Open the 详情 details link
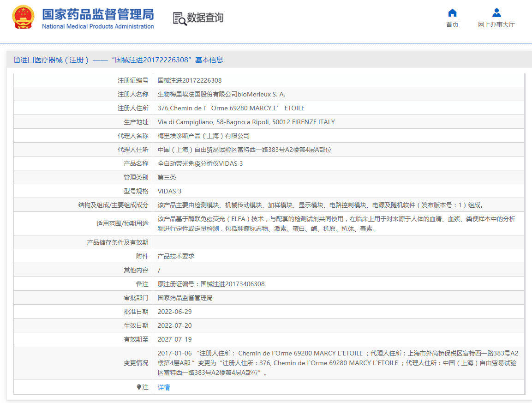 click(164, 387)
